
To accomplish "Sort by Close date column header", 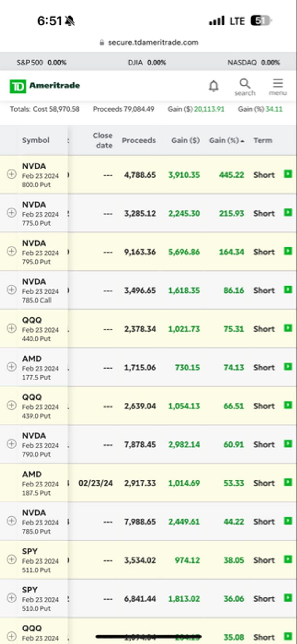I will (103, 141).
